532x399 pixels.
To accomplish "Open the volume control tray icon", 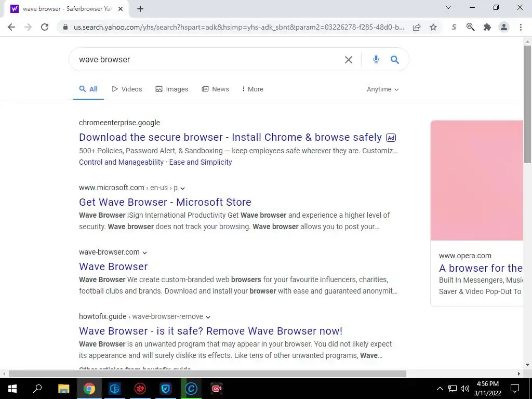I will tap(465, 389).
